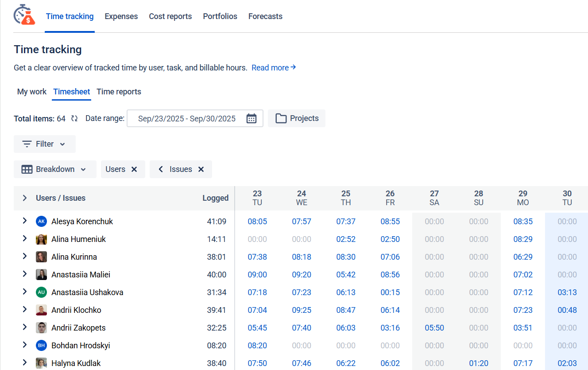Open the calendar date picker icon
588x370 pixels.
tap(251, 118)
